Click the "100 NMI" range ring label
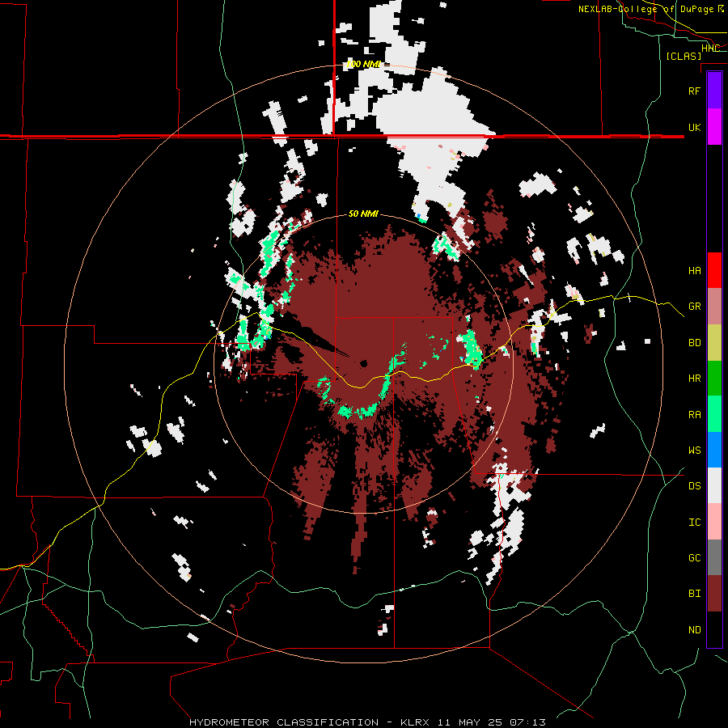Screen dimensions: 728x728 363,64
